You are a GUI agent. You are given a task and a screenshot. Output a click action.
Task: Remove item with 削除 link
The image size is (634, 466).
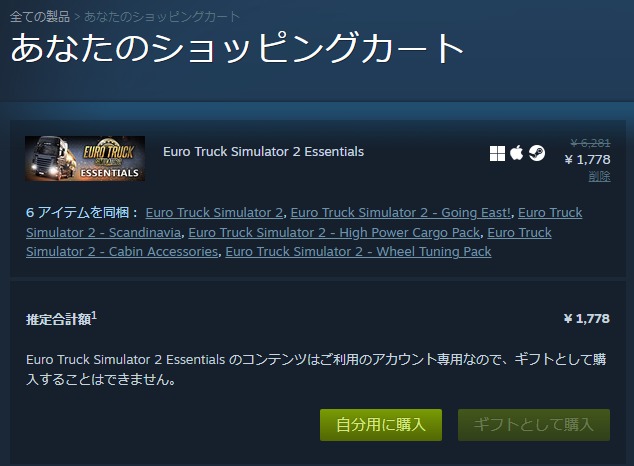pos(599,176)
